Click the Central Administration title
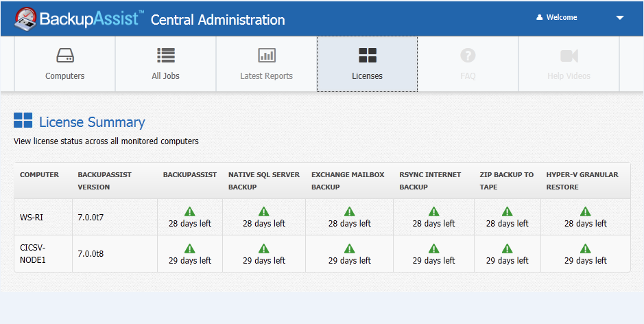The height and width of the screenshot is (324, 644). tap(217, 20)
